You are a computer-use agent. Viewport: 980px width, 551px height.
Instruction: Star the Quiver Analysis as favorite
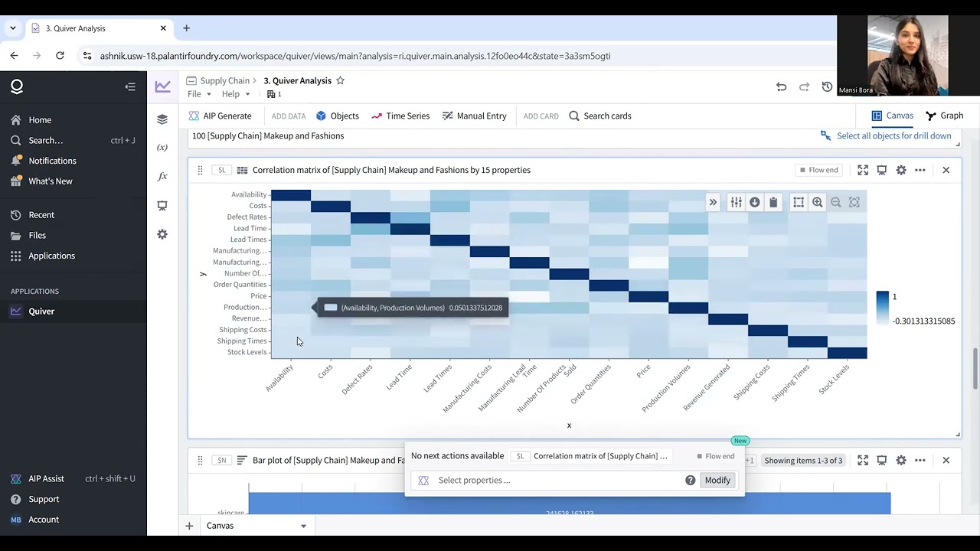341,80
